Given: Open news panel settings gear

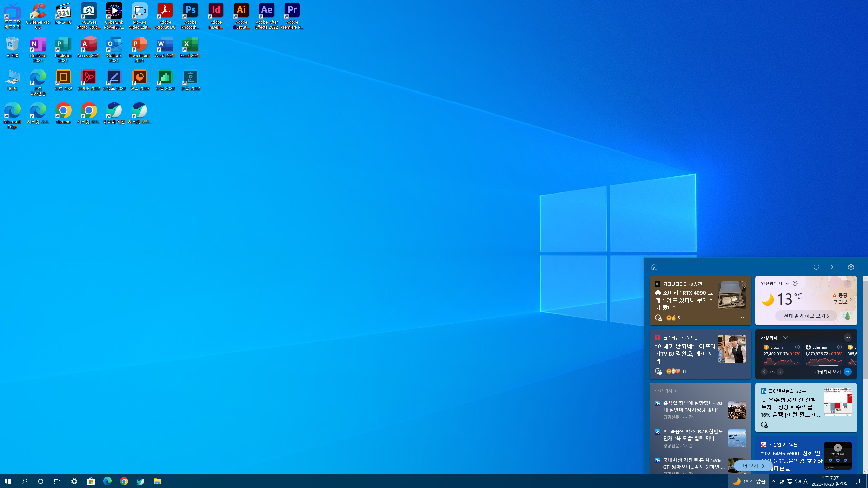Looking at the screenshot, I should (x=851, y=267).
